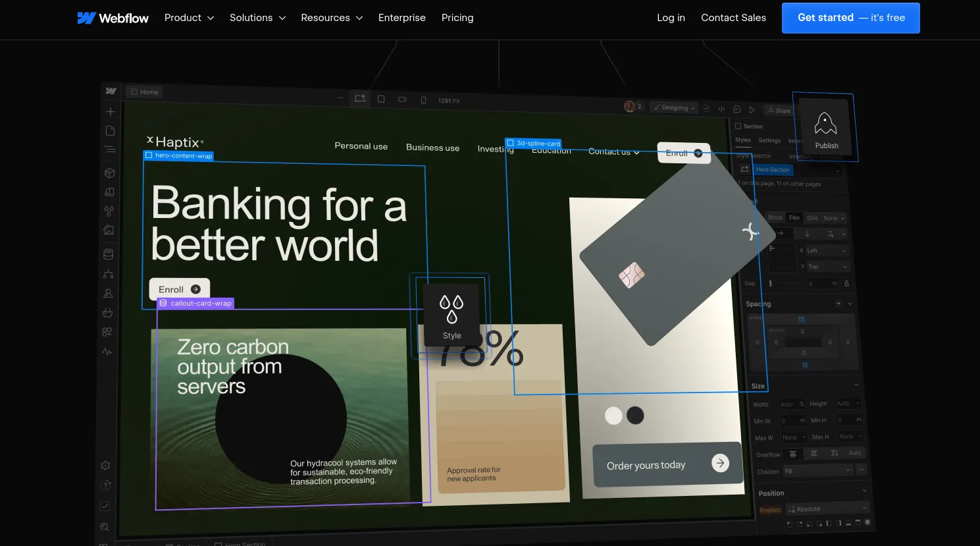980x546 pixels.
Task: Open the Add Elements plus icon in designer sidebar
Action: click(x=111, y=112)
